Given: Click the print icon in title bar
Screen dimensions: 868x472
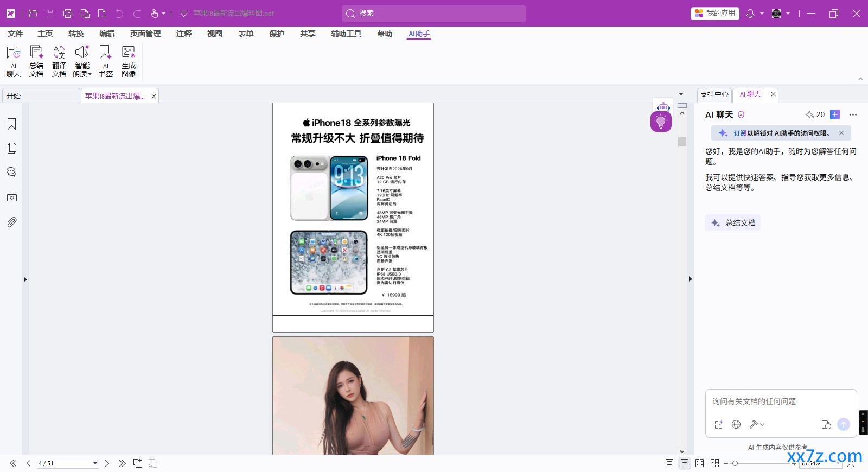Looking at the screenshot, I should coord(68,14).
